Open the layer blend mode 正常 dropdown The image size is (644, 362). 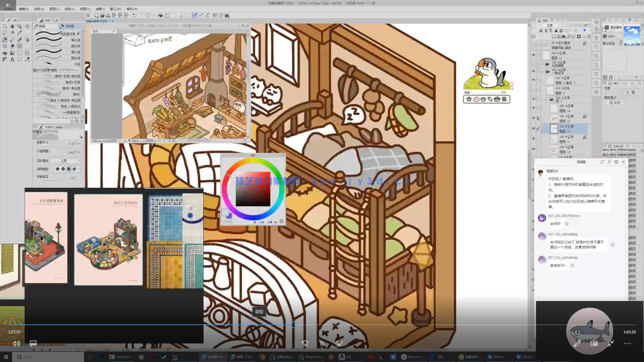click(x=551, y=25)
